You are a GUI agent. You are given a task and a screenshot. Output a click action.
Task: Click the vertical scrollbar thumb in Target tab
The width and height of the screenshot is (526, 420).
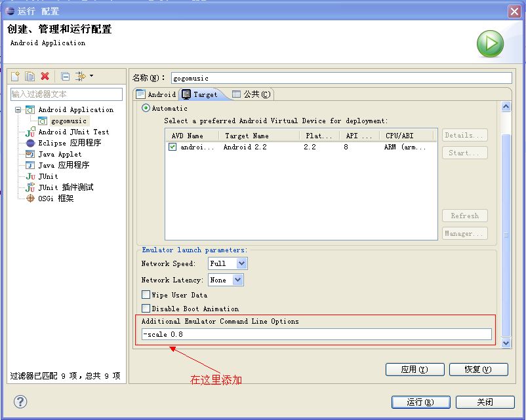point(506,235)
